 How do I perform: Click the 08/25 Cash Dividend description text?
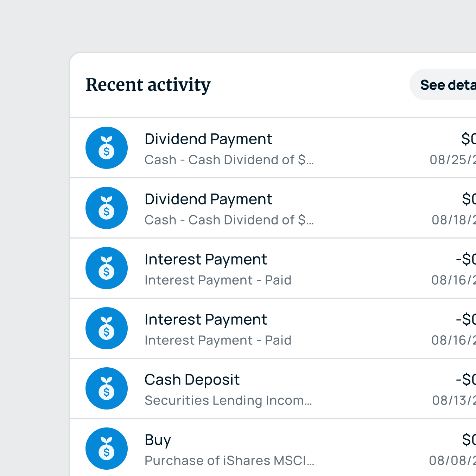pos(229,160)
